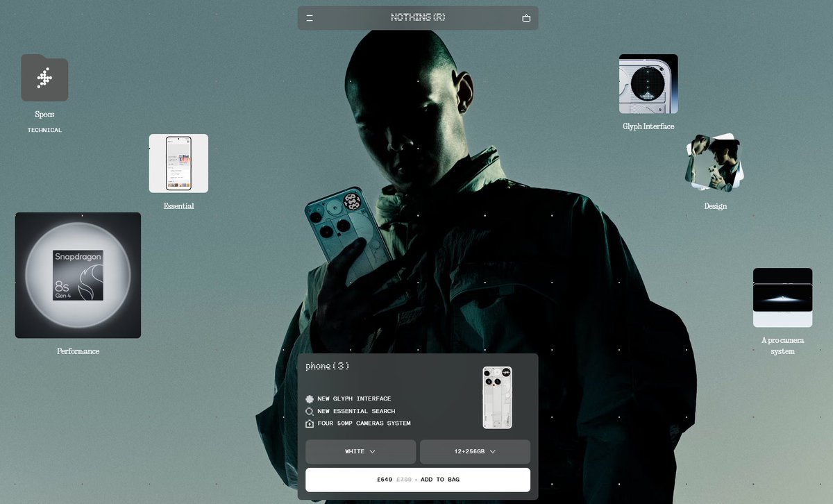Viewport: 833px width, 504px height.
Task: Click the Design label
Action: [x=715, y=206]
